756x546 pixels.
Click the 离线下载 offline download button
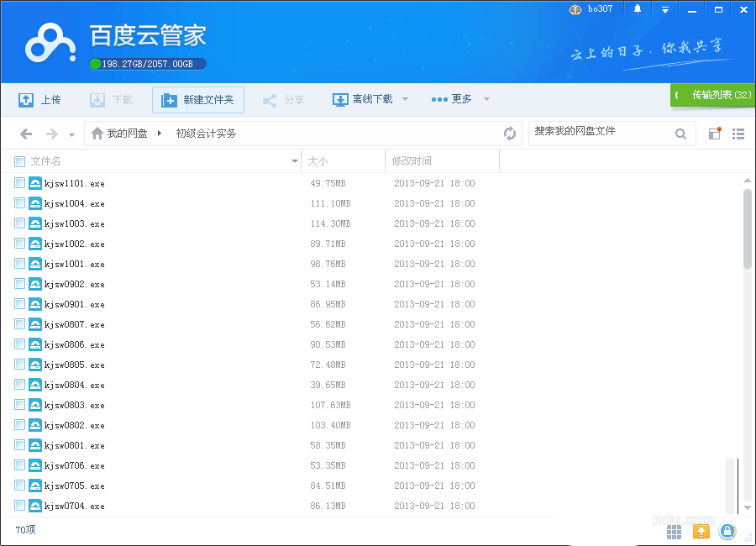363,99
